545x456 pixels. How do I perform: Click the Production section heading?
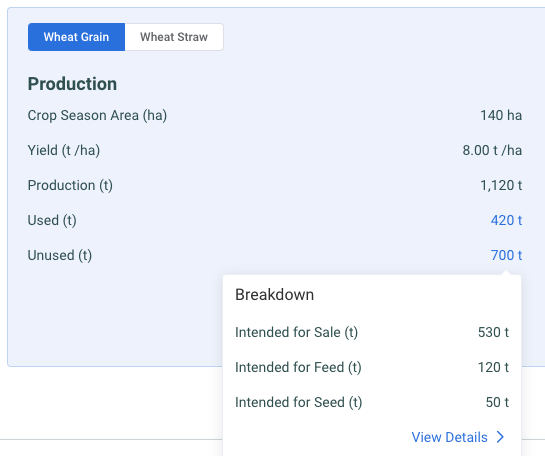pyautogui.click(x=72, y=84)
